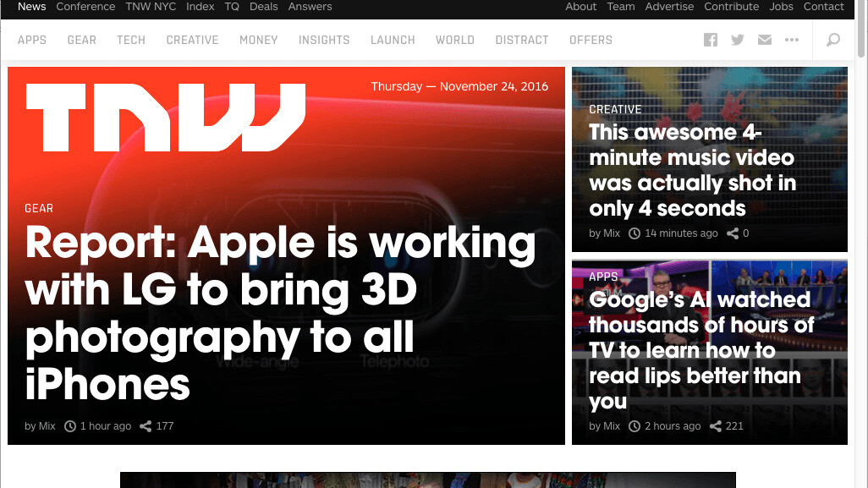Screen dimensions: 868x488
Task: Open the DISTRACT section
Action: point(522,40)
